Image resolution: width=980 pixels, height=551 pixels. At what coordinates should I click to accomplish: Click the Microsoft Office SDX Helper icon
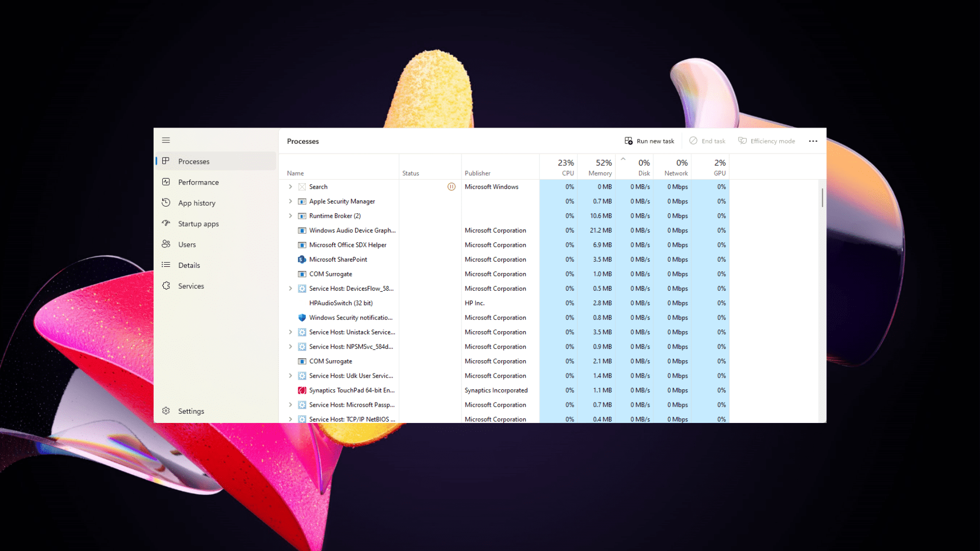click(x=302, y=245)
